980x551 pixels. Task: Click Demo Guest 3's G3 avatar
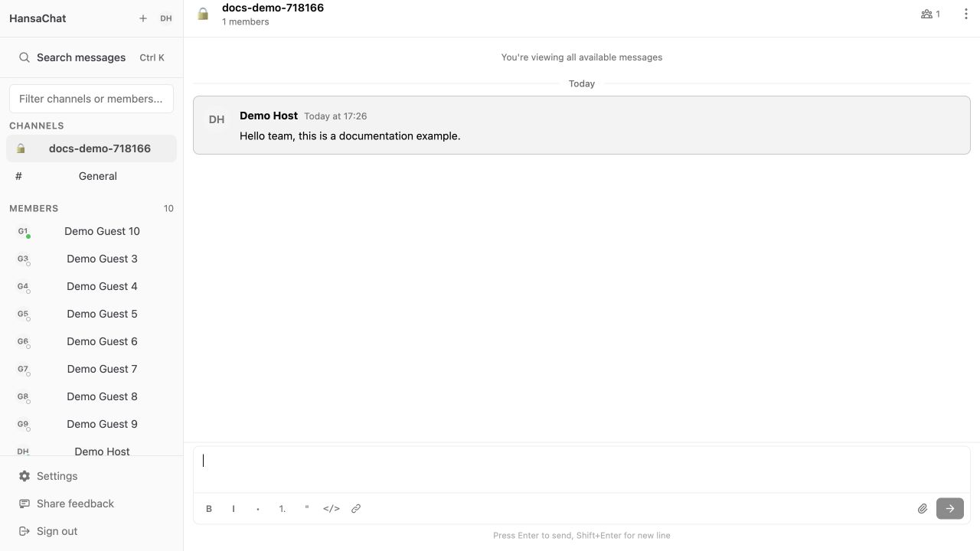tap(23, 259)
